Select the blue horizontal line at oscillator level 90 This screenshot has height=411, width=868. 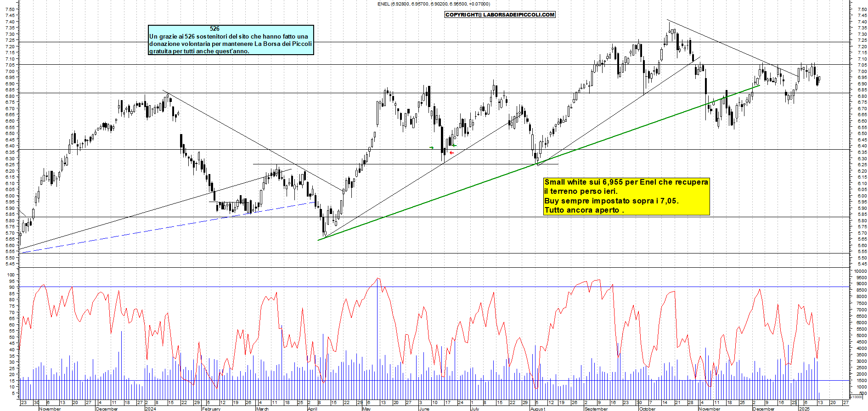434,287
